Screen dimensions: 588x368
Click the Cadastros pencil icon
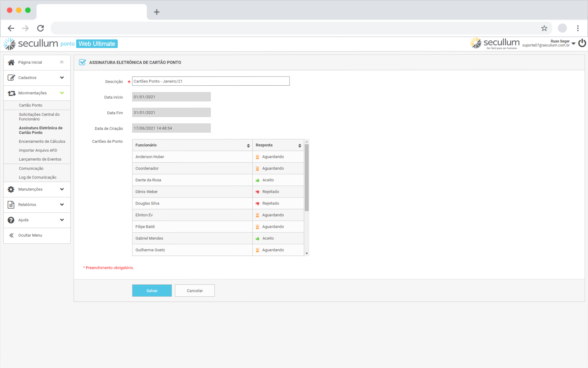(11, 78)
